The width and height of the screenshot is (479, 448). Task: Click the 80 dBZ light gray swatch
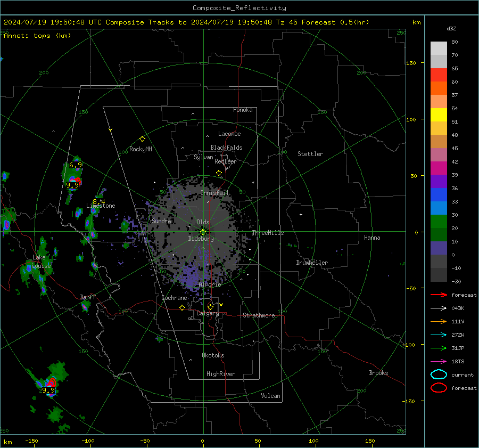[x=439, y=48]
